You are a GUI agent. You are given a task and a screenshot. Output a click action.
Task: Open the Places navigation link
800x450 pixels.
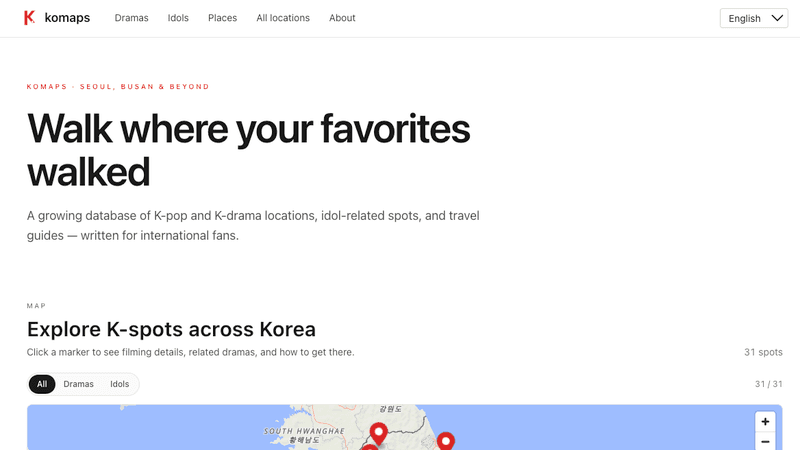[x=222, y=18]
